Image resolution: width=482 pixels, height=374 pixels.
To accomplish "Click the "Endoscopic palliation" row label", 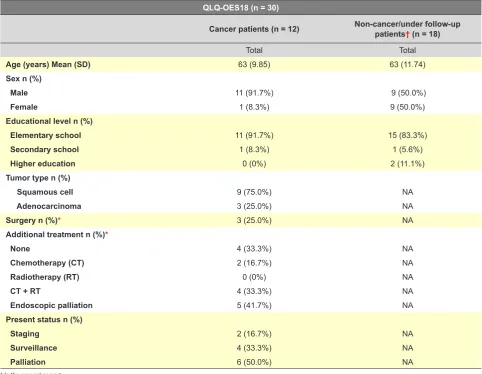I will 51,305.
